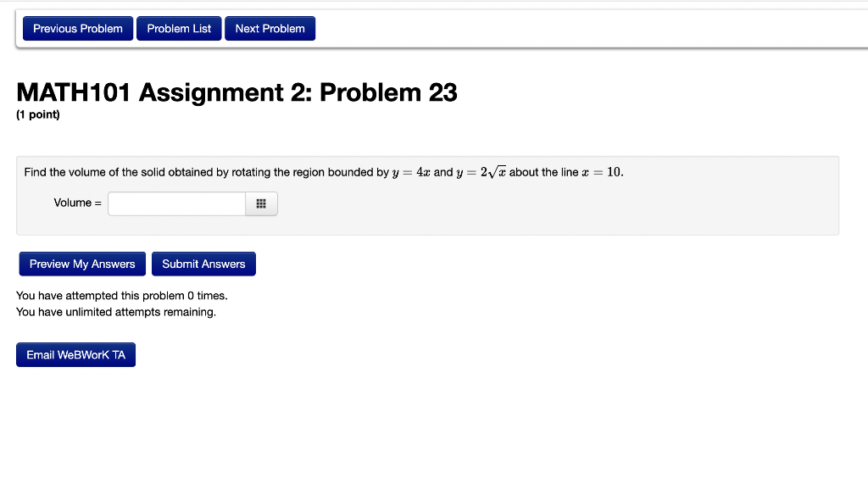Advance to the Next Problem

pyautogui.click(x=270, y=28)
